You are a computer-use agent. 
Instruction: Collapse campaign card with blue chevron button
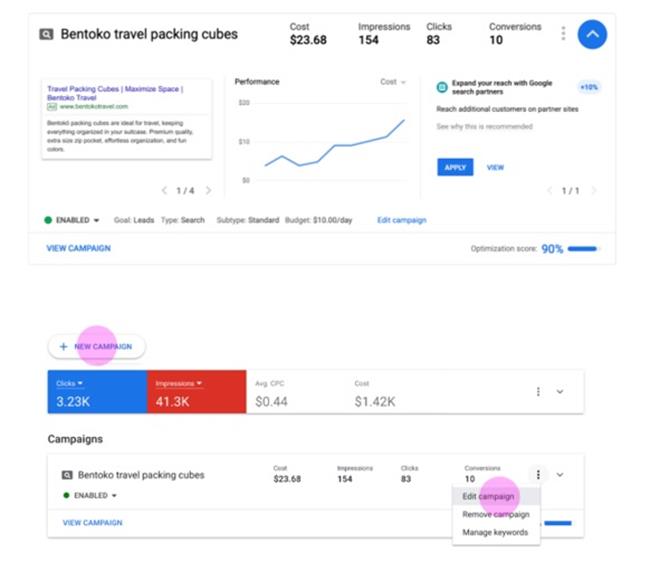592,34
